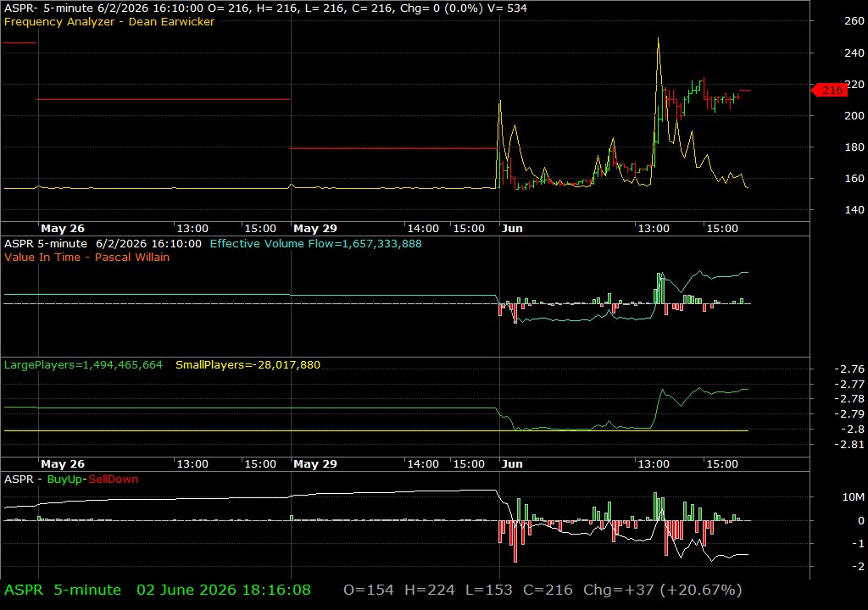Viewport: 868px width, 610px height.
Task: Click the -2.78 axis value
Action: [849, 399]
